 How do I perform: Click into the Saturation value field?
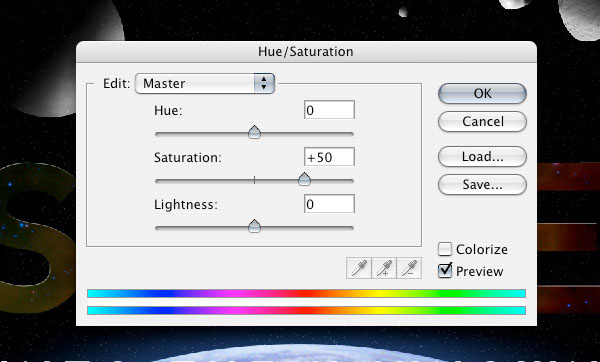click(x=329, y=157)
